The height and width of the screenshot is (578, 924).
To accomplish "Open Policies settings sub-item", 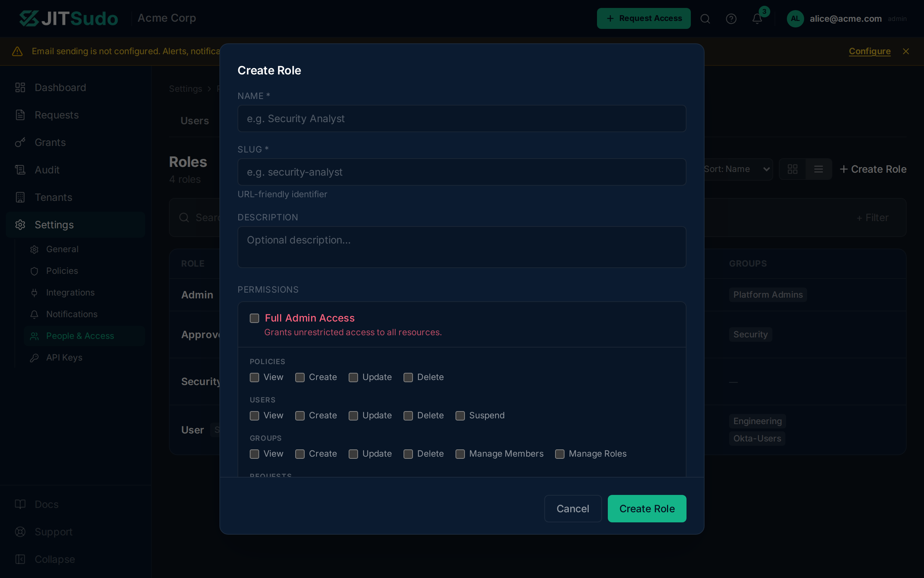I will pyautogui.click(x=84, y=271).
